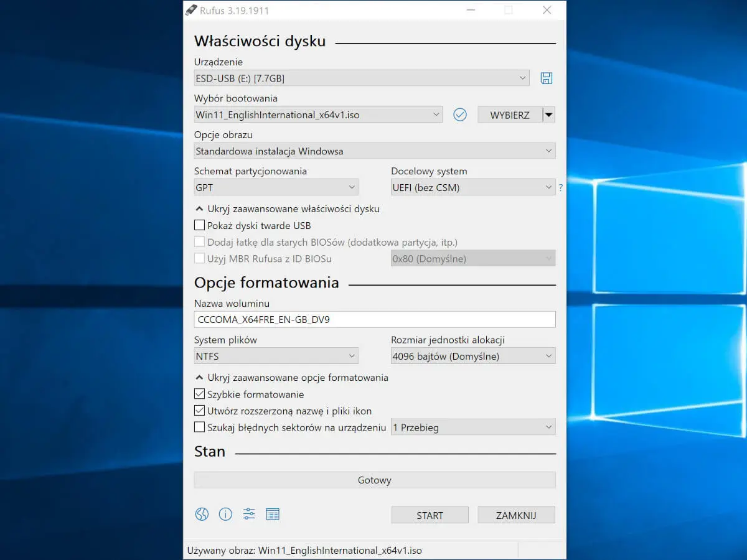Viewport: 747px width, 560px height.
Task: Enable Szukaj błędnych sektorów na urządzeniu
Action: click(x=199, y=427)
